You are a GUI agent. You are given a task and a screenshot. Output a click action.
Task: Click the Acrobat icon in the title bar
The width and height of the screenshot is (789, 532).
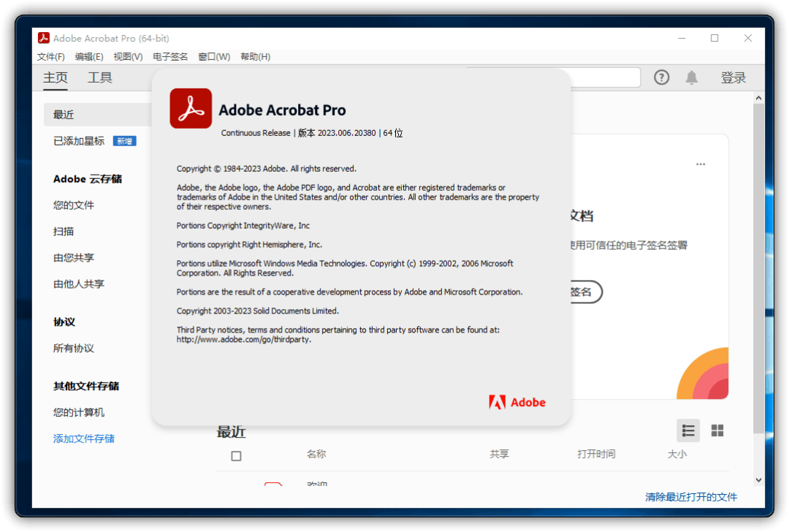[x=44, y=38]
